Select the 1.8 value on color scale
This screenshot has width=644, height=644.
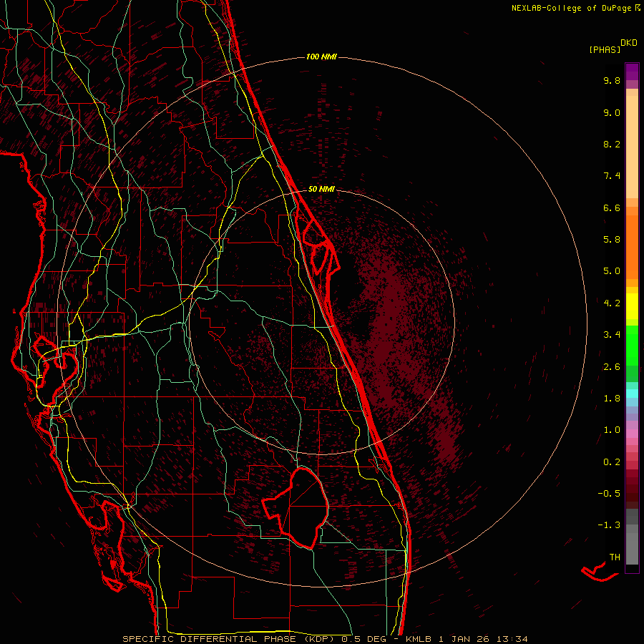tap(612, 399)
